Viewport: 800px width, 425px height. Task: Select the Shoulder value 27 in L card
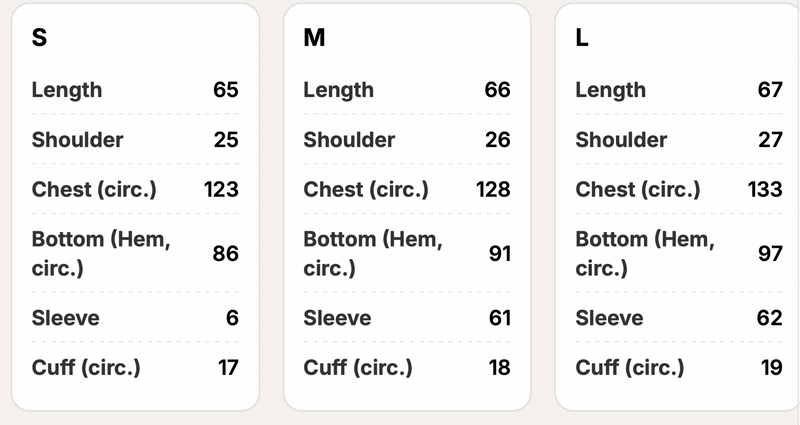[770, 140]
